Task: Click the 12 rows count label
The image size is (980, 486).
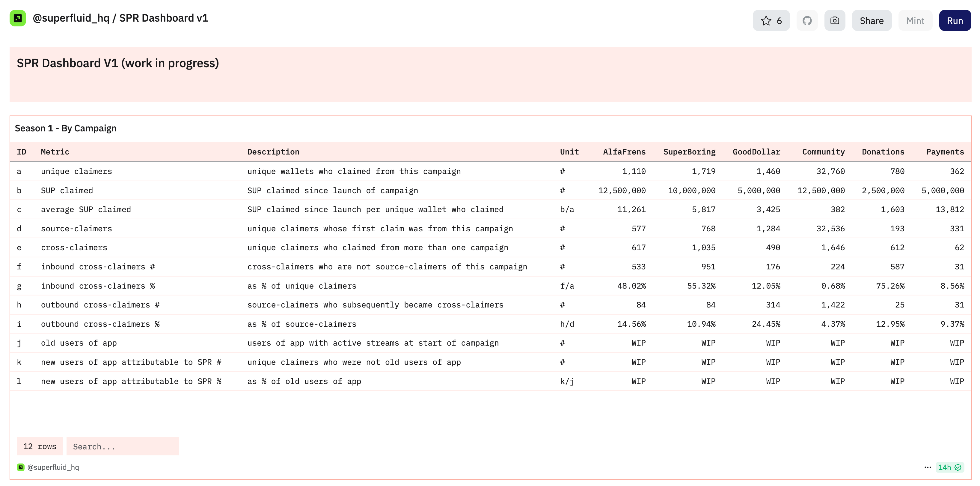Action: click(40, 446)
